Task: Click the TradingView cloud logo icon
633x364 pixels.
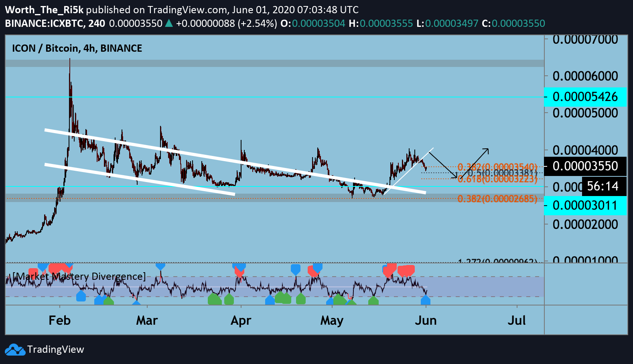Action: (x=15, y=350)
